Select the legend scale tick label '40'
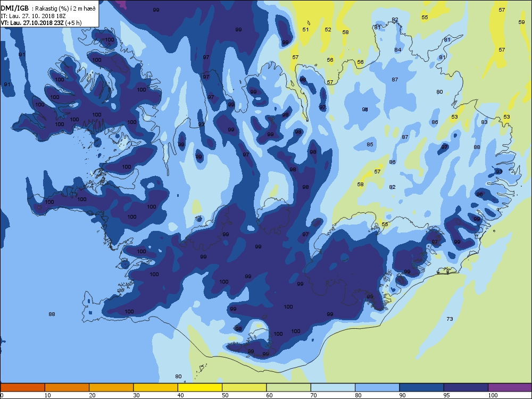 (181, 395)
